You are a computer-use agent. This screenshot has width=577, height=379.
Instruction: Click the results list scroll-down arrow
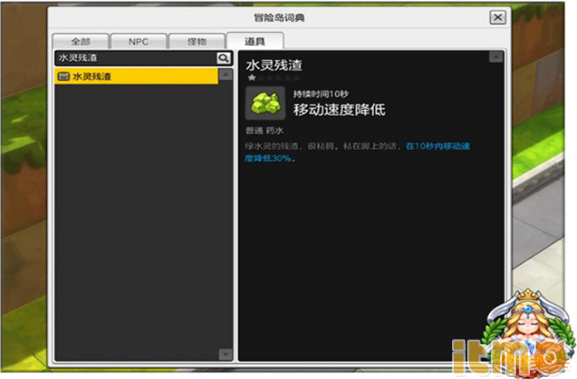coord(225,354)
